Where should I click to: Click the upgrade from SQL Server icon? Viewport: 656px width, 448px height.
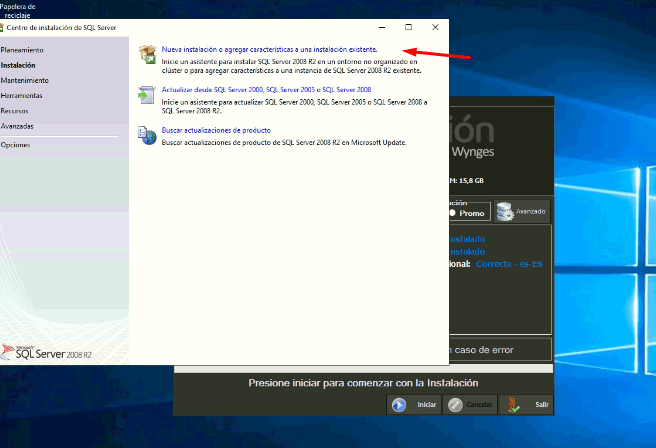click(147, 93)
